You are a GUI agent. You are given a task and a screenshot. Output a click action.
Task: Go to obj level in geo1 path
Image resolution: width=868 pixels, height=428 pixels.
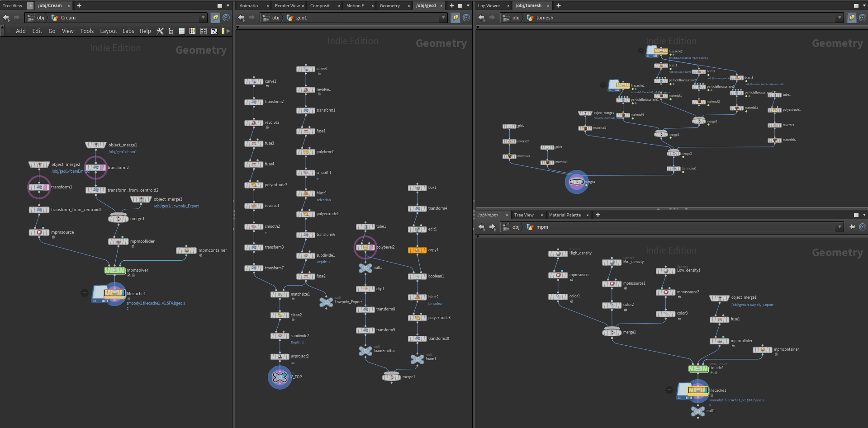[x=276, y=18]
